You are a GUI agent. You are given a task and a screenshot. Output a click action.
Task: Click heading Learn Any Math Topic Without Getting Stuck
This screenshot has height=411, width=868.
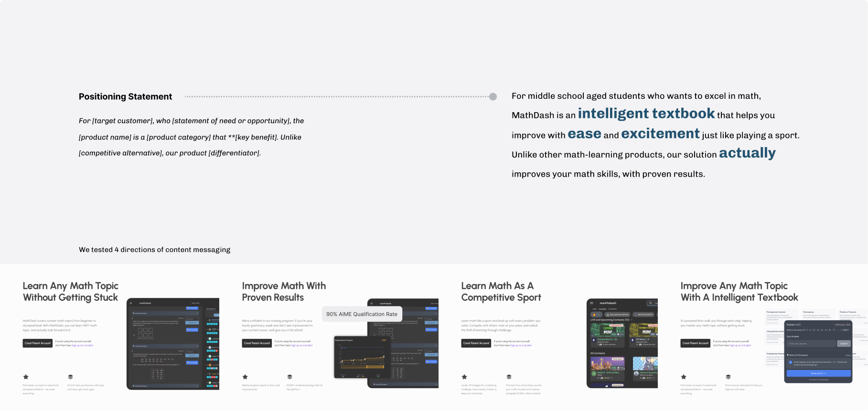(71, 292)
